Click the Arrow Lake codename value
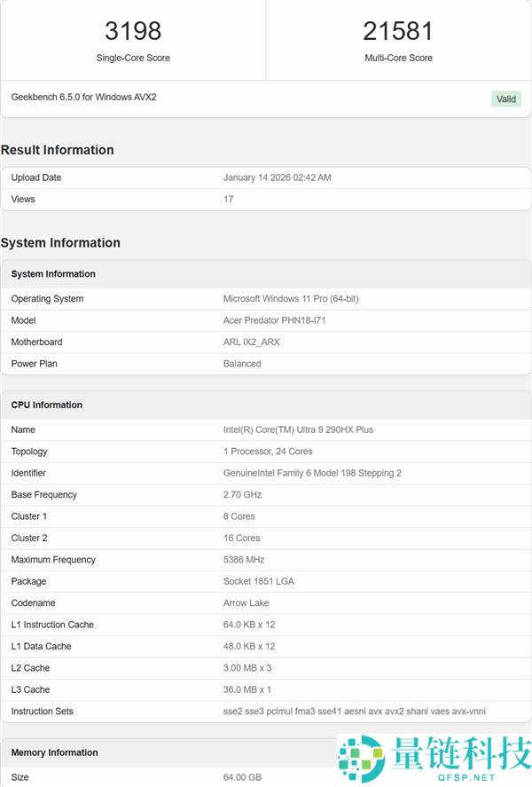Viewport: 532px width, 787px height. [x=246, y=603]
